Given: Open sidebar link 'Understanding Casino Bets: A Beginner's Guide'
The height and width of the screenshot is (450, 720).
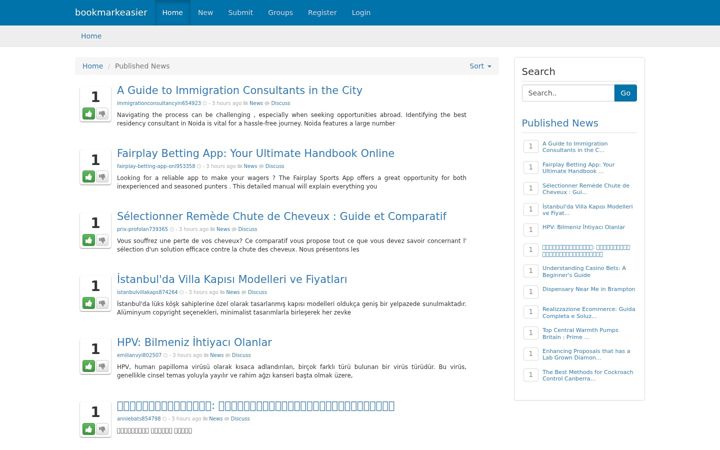Looking at the screenshot, I should click(584, 271).
